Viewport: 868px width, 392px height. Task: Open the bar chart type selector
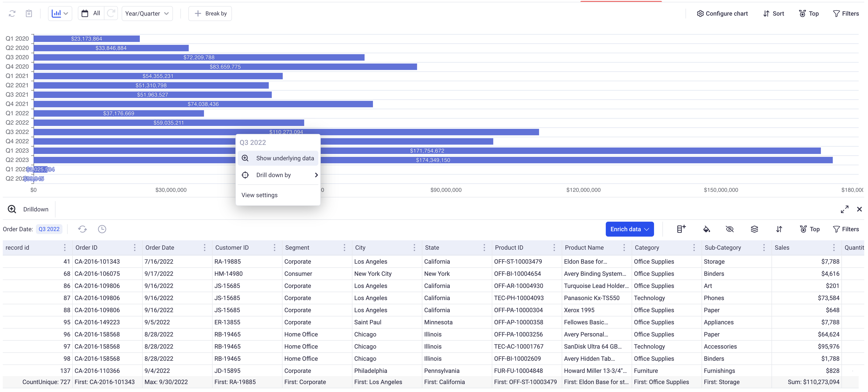click(60, 14)
